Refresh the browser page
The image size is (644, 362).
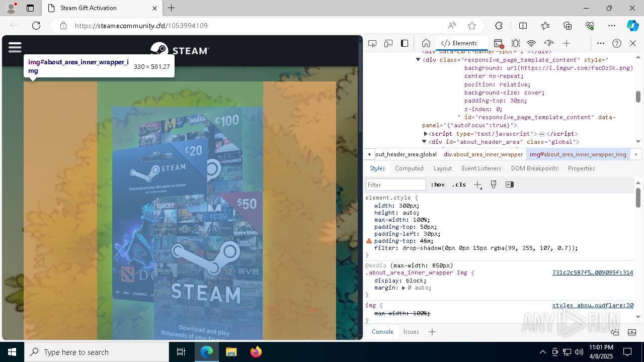click(x=36, y=26)
